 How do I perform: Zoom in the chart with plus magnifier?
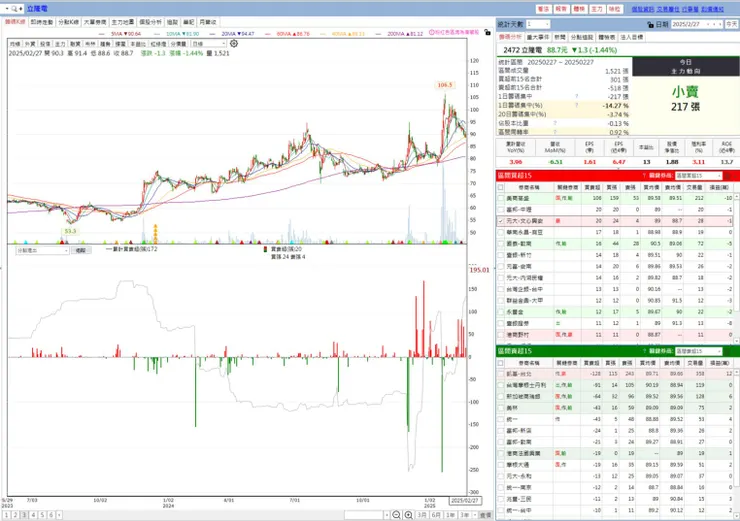coord(409,515)
